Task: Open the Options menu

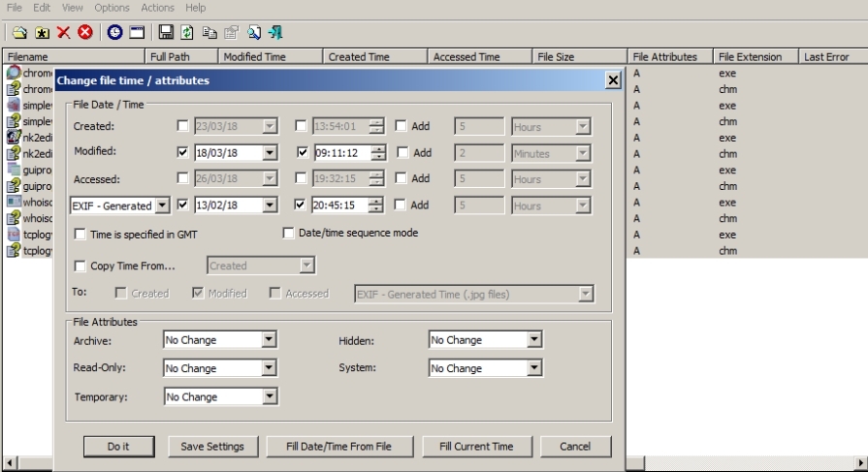Action: [112, 8]
